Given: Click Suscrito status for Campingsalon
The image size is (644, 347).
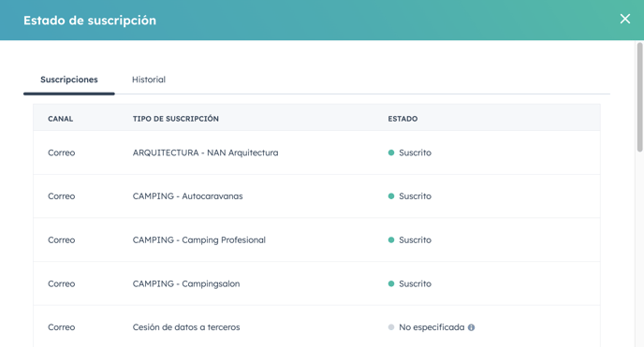Looking at the screenshot, I should [x=409, y=283].
